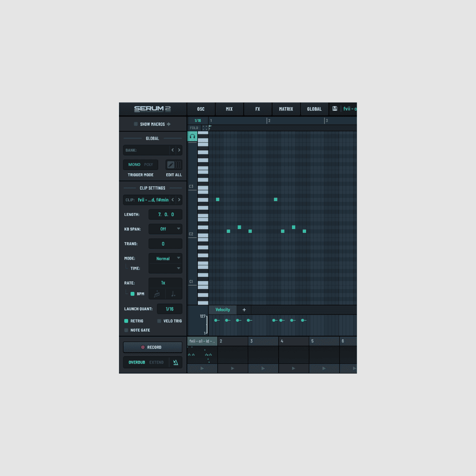Turn on the Velo Trig checkbox

(x=159, y=321)
